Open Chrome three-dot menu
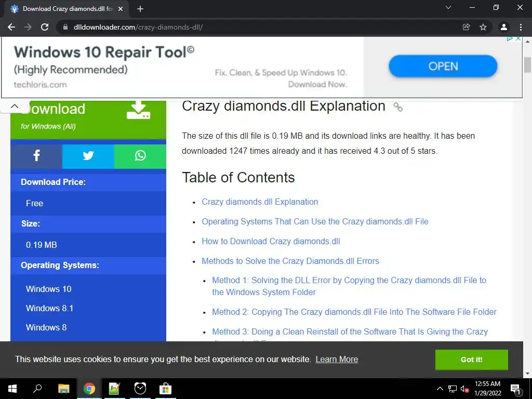The image size is (532, 399). pos(521,27)
